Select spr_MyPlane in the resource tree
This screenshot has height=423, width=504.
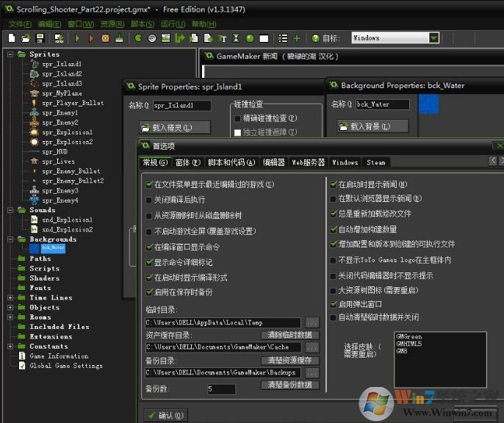click(x=62, y=93)
